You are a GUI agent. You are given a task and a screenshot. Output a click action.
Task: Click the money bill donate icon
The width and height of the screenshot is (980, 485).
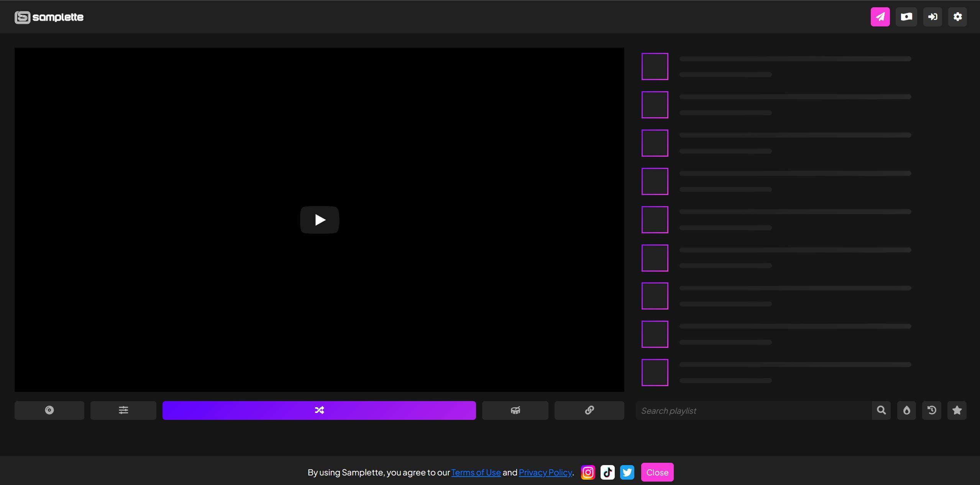click(x=906, y=17)
